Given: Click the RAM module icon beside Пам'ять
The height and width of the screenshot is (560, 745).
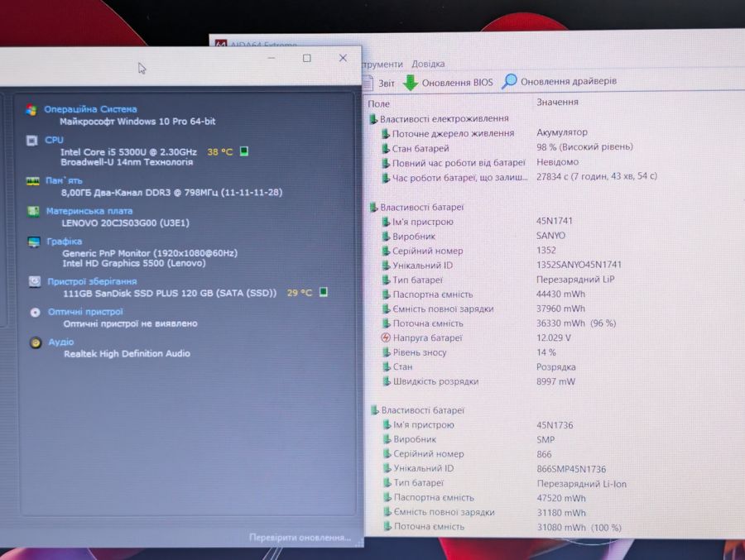Looking at the screenshot, I should (32, 181).
